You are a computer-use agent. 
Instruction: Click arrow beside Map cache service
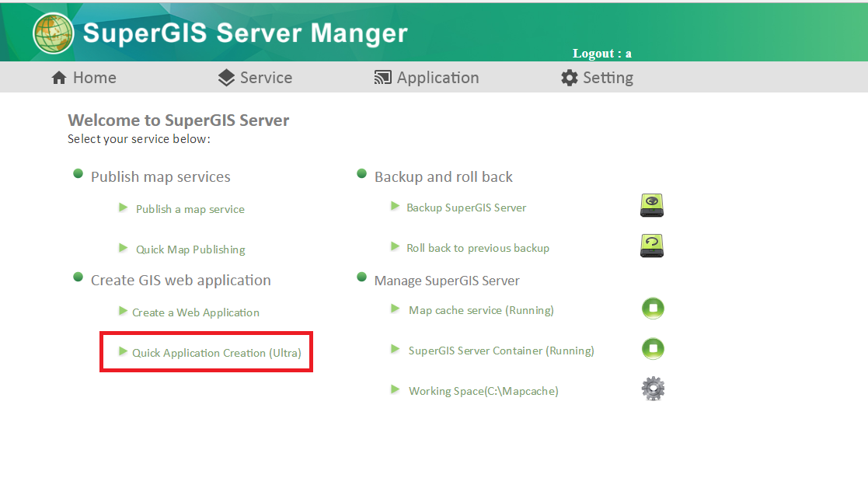pos(396,309)
